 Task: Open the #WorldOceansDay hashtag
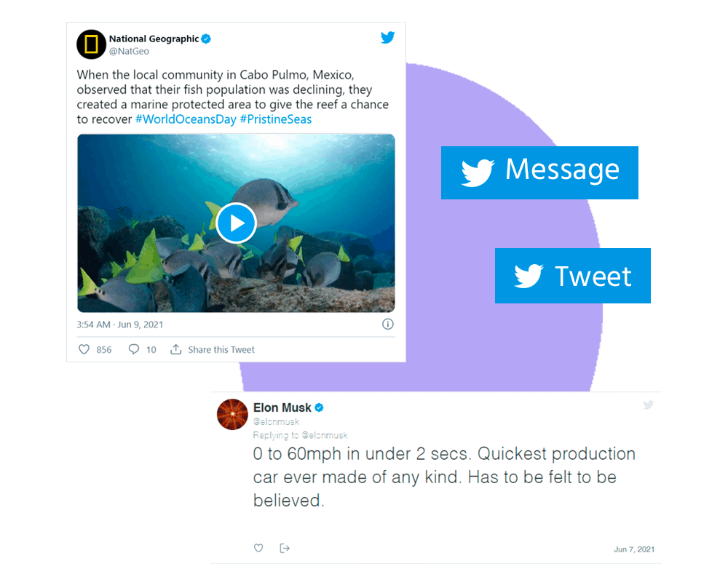(x=186, y=119)
